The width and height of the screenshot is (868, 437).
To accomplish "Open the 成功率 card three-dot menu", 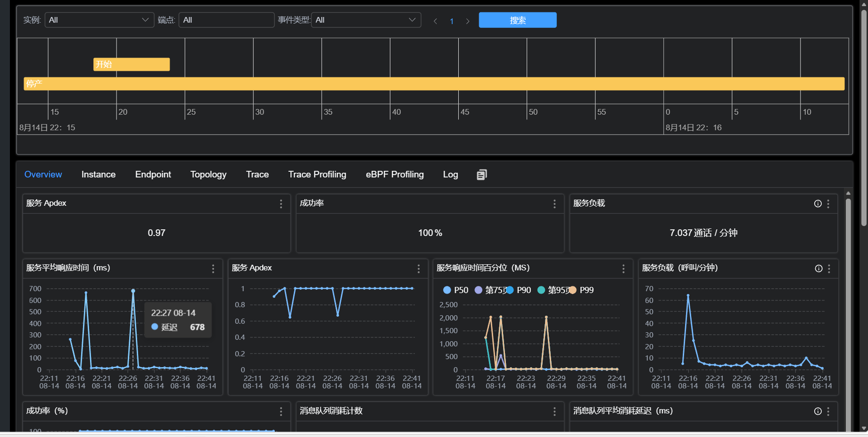I will click(554, 204).
